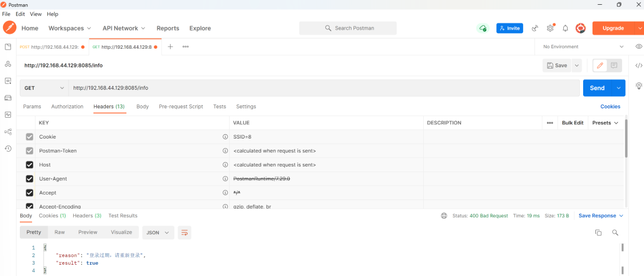Switch to the Params tab

pyautogui.click(x=32, y=107)
